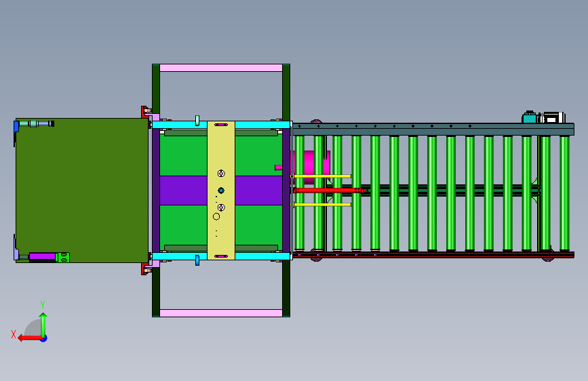
Task: Select the bottom pink crossbar of the frame
Action: pos(221,313)
